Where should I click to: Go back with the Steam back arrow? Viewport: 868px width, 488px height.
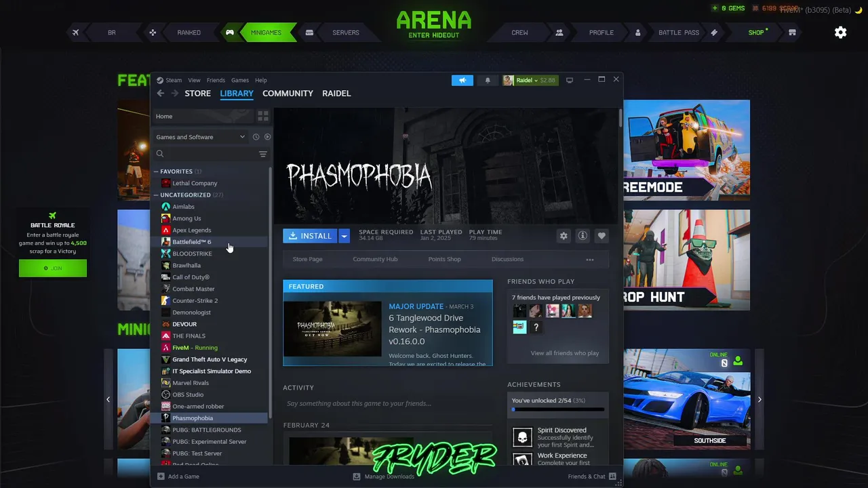tap(161, 94)
